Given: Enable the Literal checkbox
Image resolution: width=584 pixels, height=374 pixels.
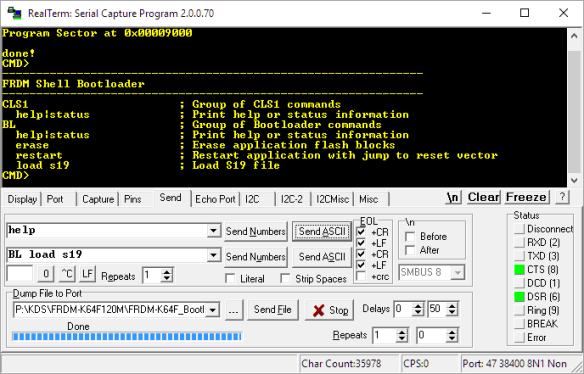Looking at the screenshot, I should 230,279.
